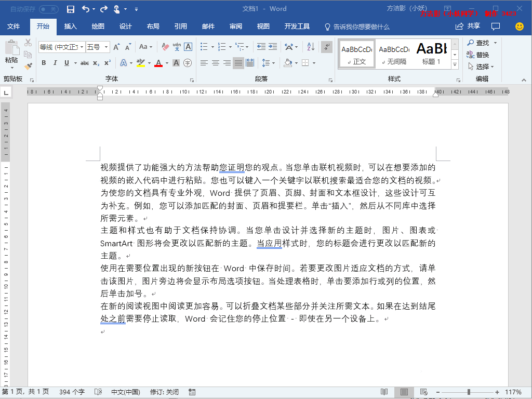Expand the bullets list dropdown arrow
The image size is (532, 399).
click(212, 47)
